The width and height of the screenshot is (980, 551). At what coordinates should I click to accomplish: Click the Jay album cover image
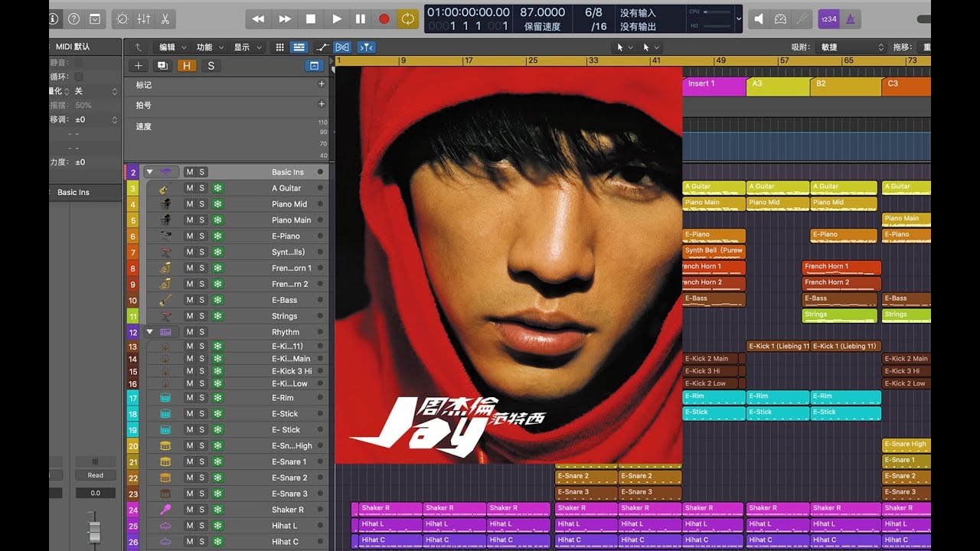(x=508, y=266)
